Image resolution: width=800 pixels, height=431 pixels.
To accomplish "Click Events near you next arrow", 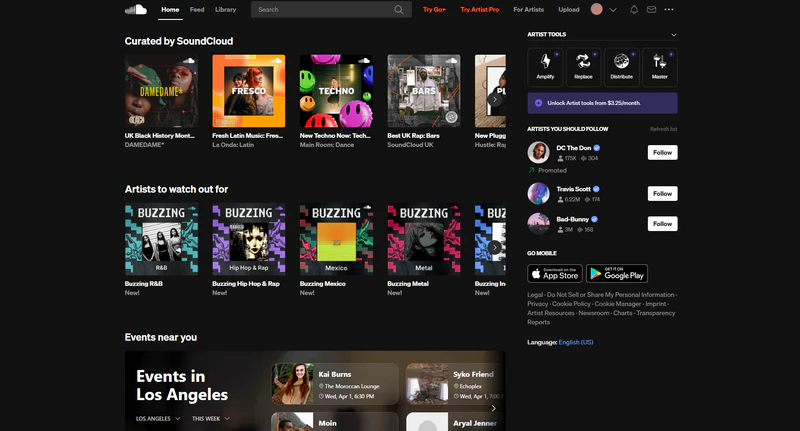I will tap(493, 408).
